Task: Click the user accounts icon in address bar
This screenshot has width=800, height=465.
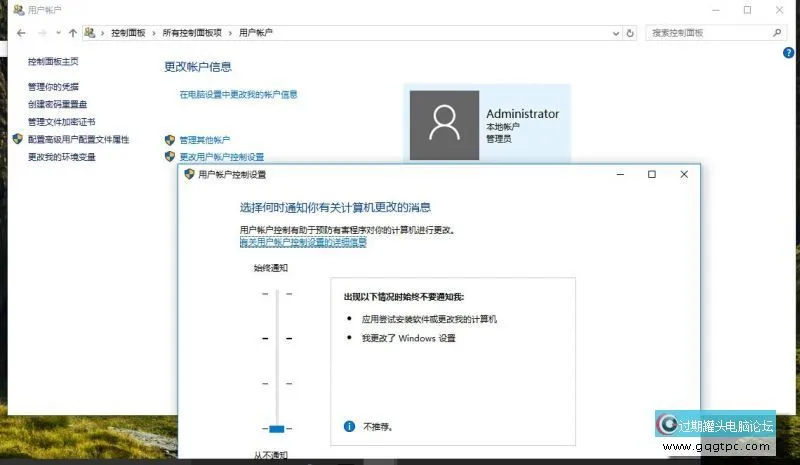Action: [90, 33]
